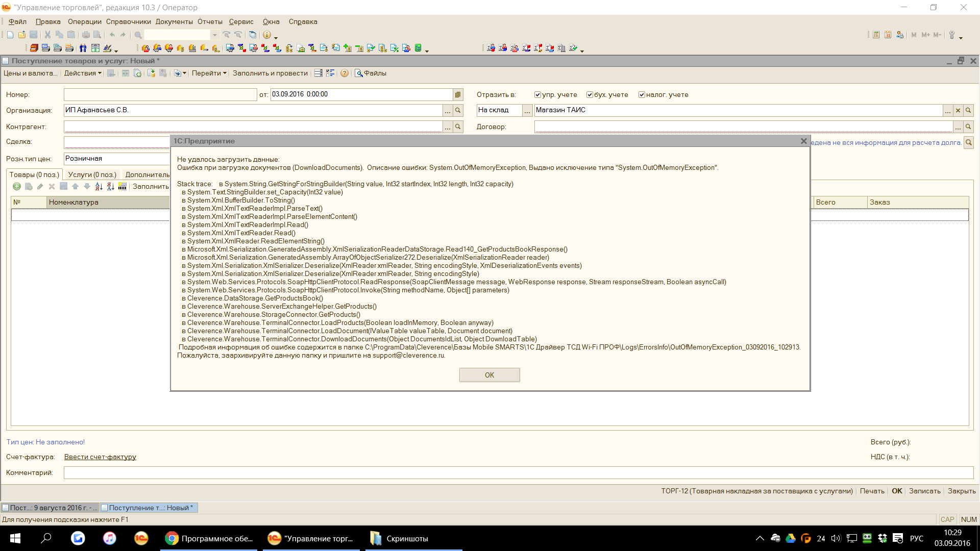Click the scissors cut icon
Image resolution: width=980 pixels, height=551 pixels.
(x=47, y=35)
